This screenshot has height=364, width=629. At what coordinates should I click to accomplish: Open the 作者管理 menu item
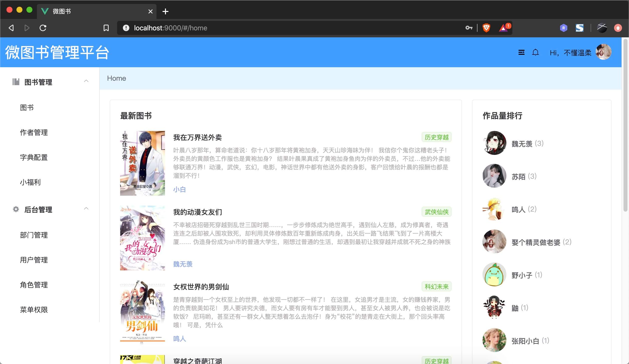(x=34, y=132)
